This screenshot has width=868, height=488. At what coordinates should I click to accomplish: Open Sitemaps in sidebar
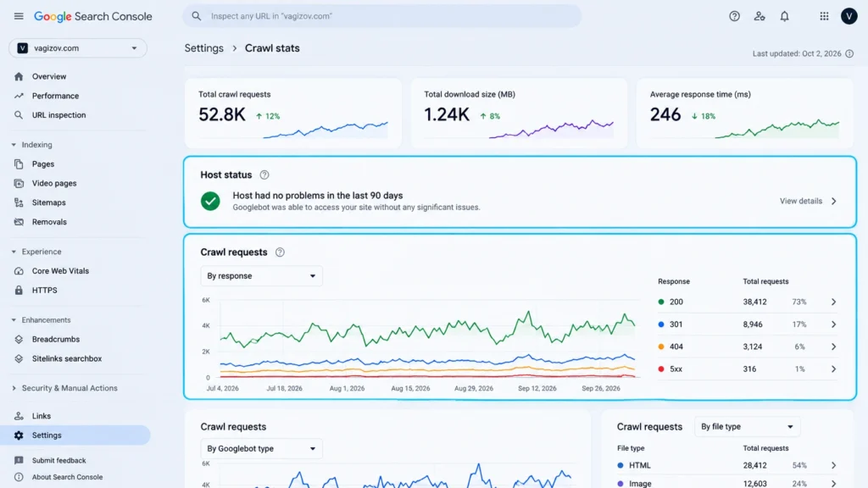click(48, 202)
